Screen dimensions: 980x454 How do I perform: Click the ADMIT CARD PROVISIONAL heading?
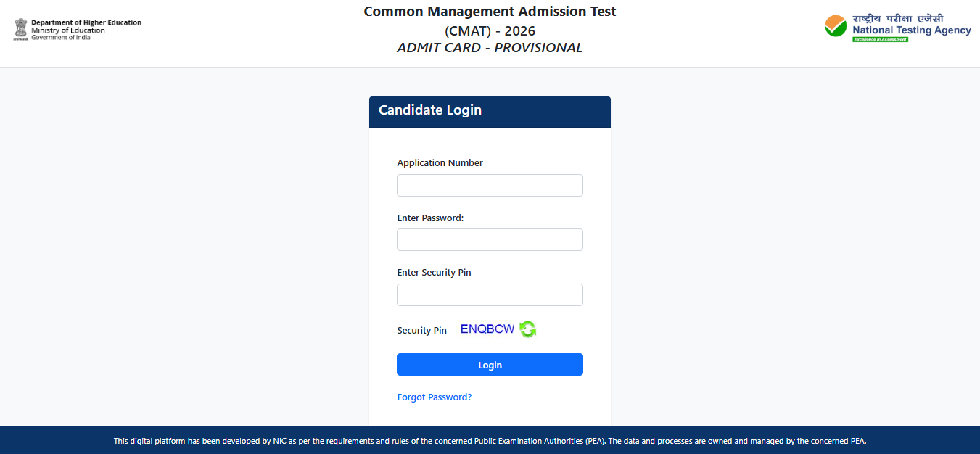(x=490, y=47)
